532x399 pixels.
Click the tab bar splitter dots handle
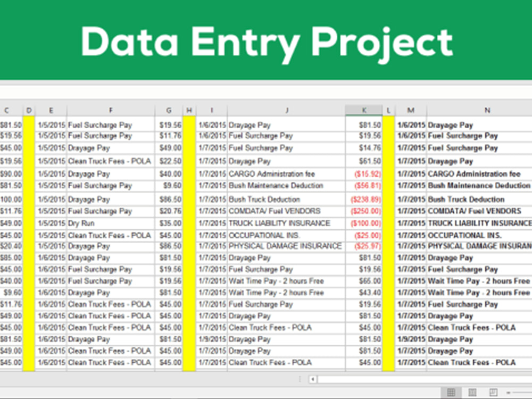coord(300,379)
